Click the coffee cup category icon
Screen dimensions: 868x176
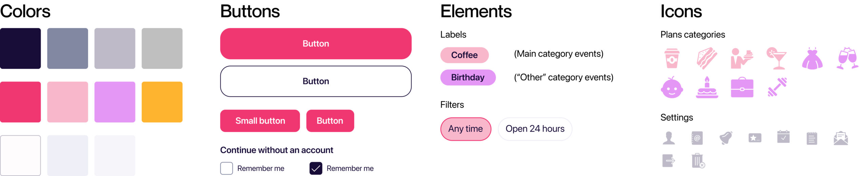(x=672, y=58)
